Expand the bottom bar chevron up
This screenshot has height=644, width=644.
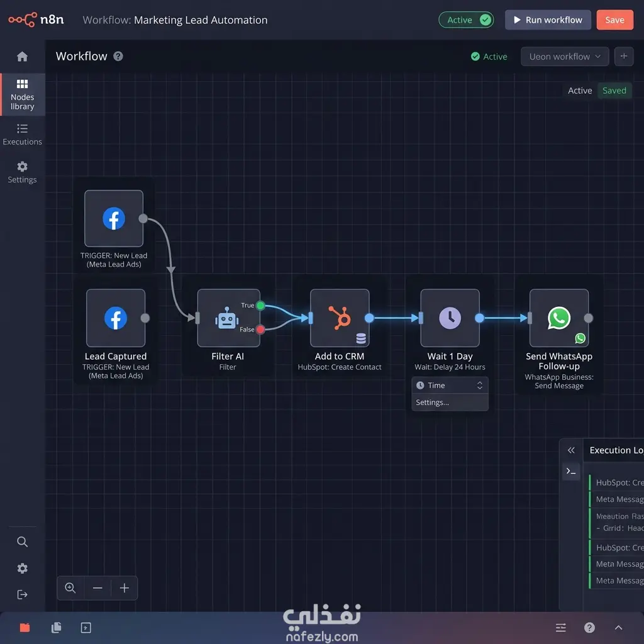point(619,627)
